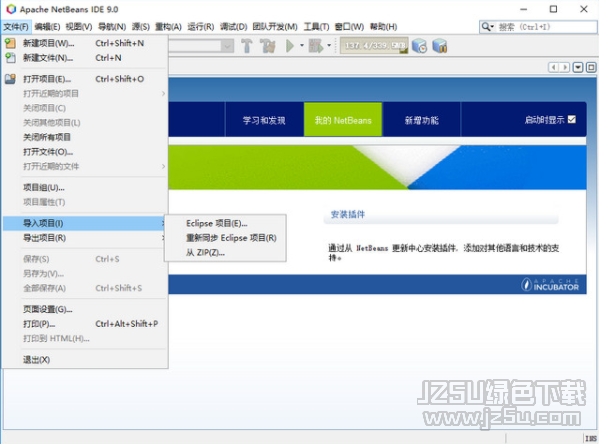Click the New File icon in menu
599x444 pixels.
point(10,58)
